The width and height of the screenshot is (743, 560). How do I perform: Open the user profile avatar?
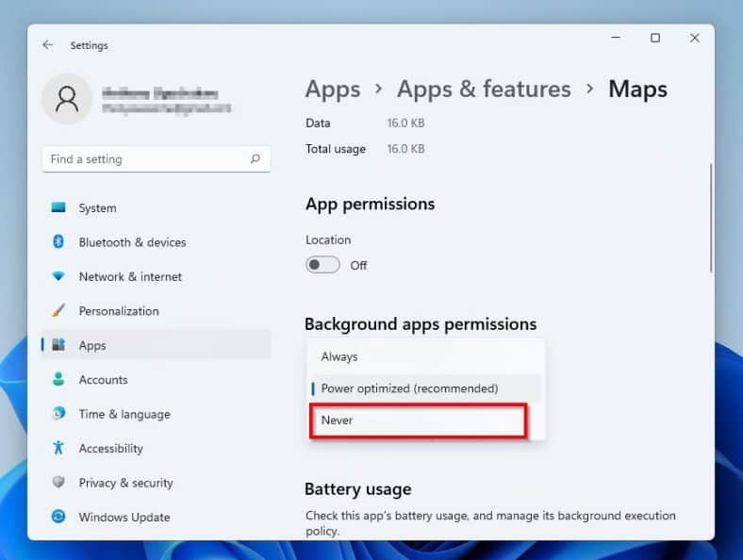tap(67, 99)
